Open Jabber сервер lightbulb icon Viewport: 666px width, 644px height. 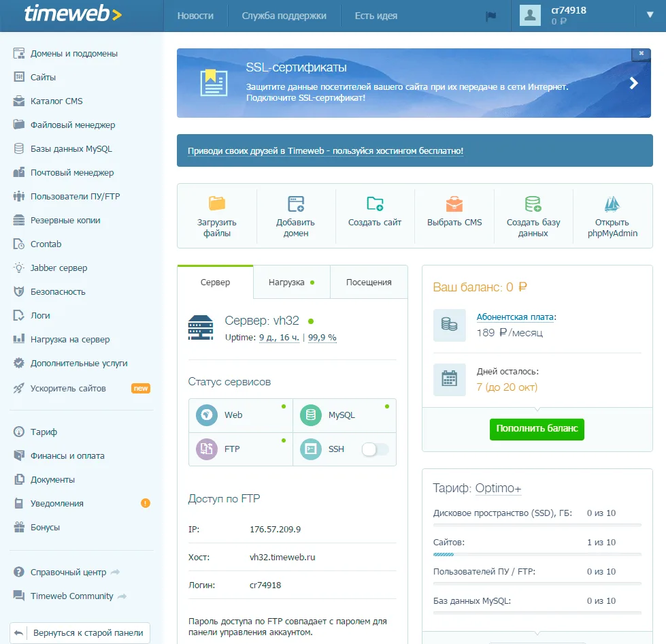(18, 268)
